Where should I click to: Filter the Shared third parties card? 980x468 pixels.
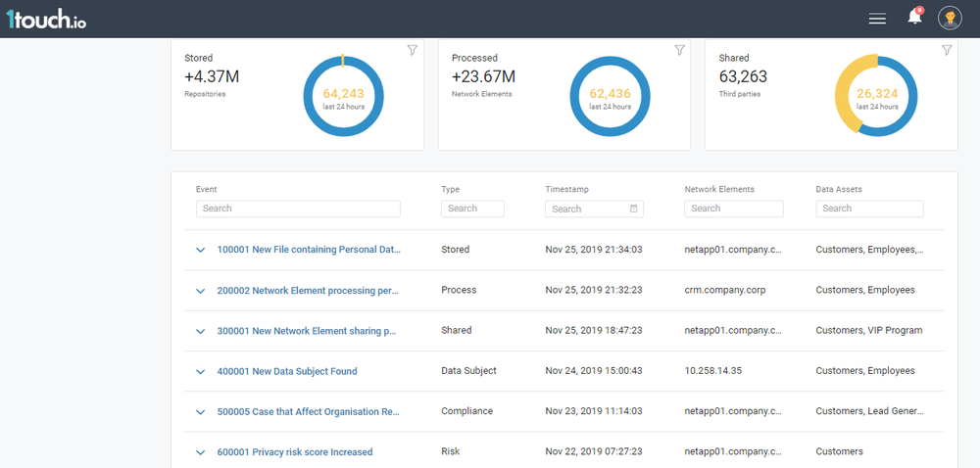click(947, 51)
